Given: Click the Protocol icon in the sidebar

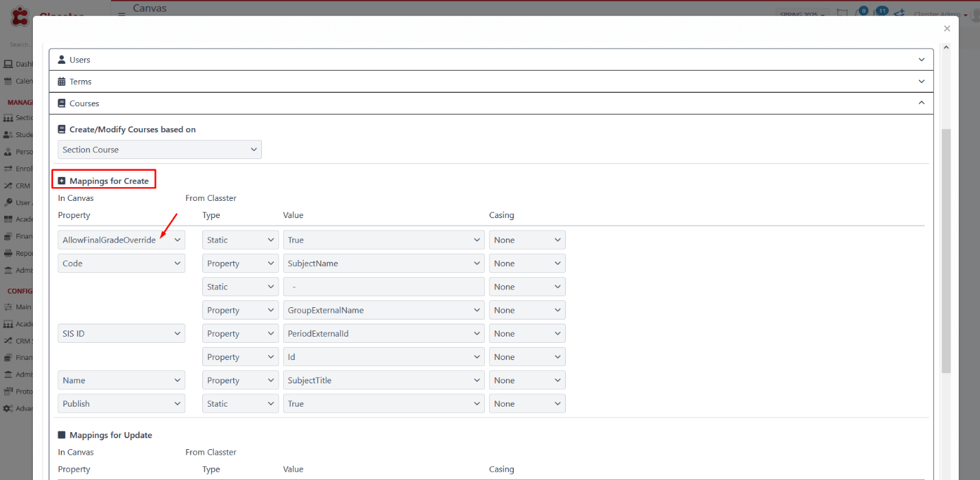Looking at the screenshot, I should tap(8, 392).
